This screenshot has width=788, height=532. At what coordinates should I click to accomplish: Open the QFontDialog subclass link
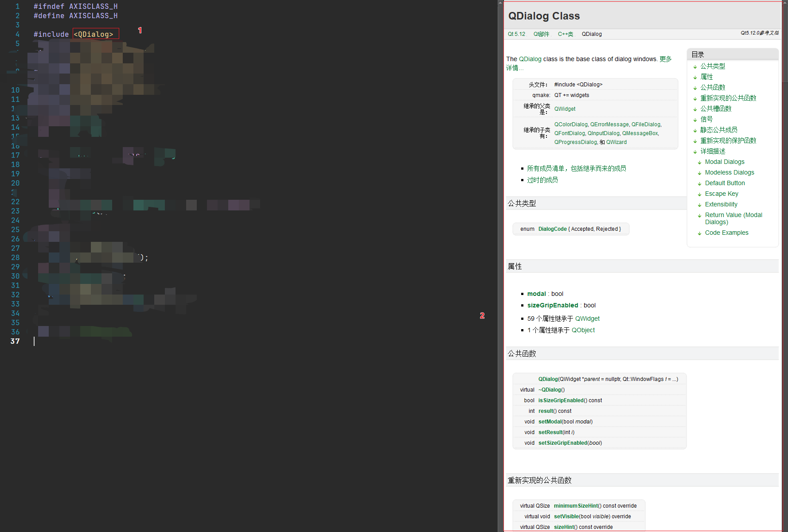point(570,133)
